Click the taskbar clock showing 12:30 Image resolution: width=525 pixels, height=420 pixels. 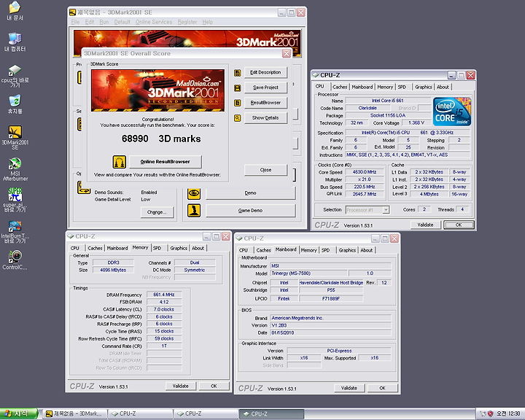click(x=508, y=413)
